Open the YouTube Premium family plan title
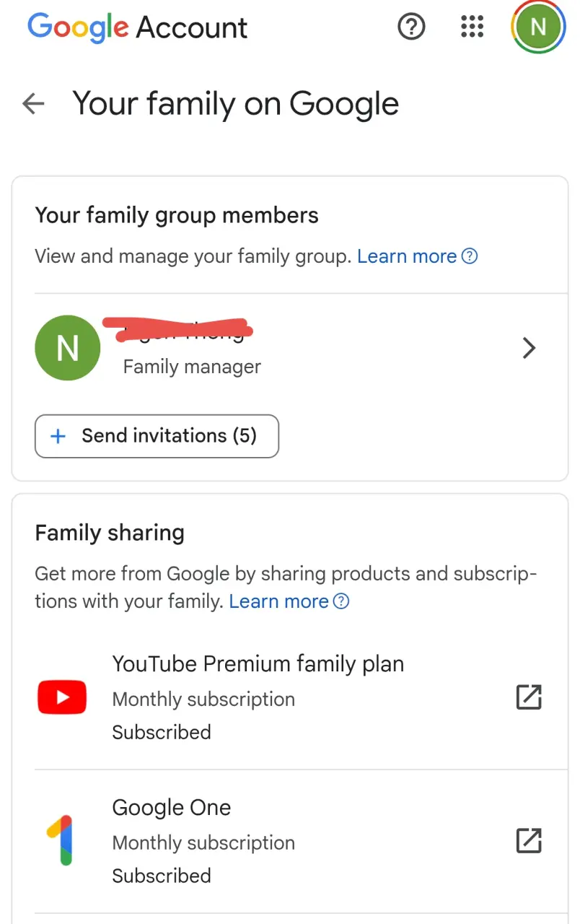Viewport: 580px width, 924px height. 258,663
